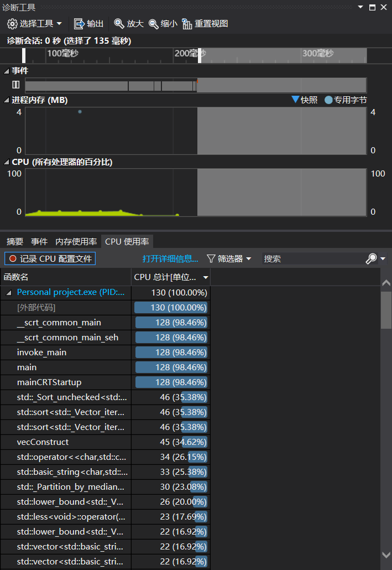Open the window position dropdown arrow
This screenshot has height=570, width=392.
[x=360, y=7]
